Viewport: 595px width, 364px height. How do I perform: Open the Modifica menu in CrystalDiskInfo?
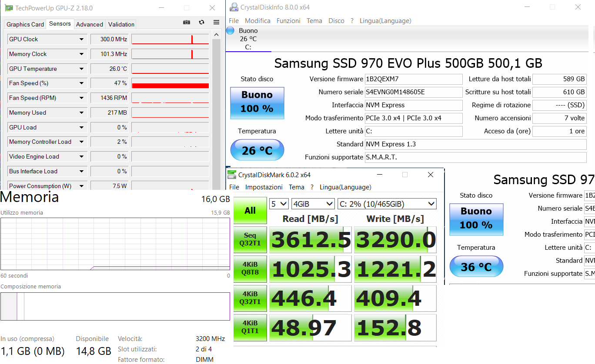257,20
